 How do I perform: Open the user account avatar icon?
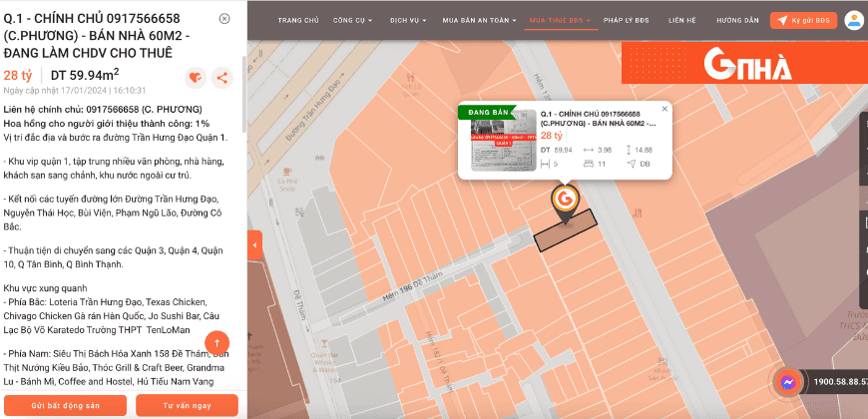[x=854, y=21]
